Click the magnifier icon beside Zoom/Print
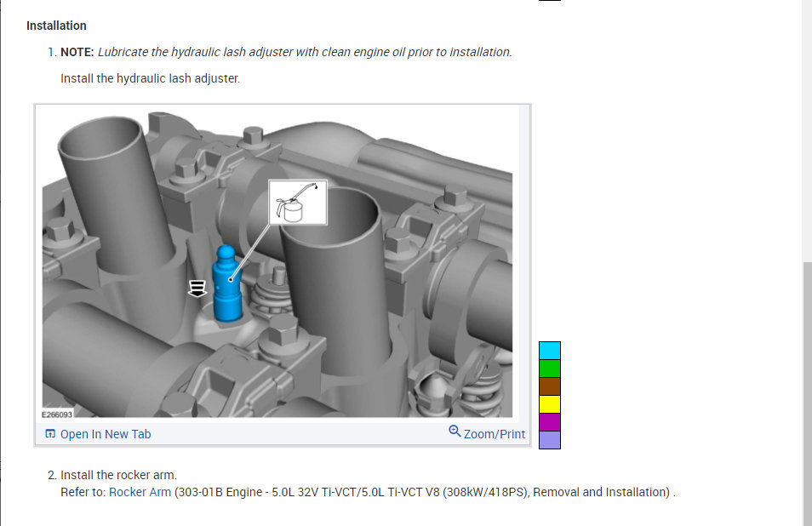 (455, 432)
